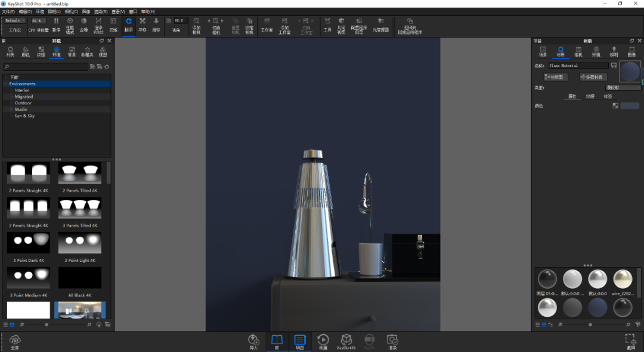Viewport: 644px width, 352px height.
Task: Collapse the Environments tree node
Action: pos(6,84)
